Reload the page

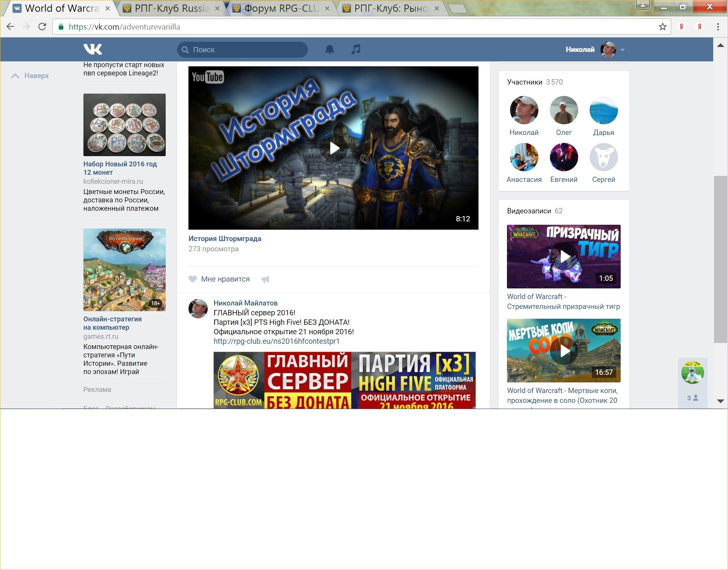(x=42, y=27)
